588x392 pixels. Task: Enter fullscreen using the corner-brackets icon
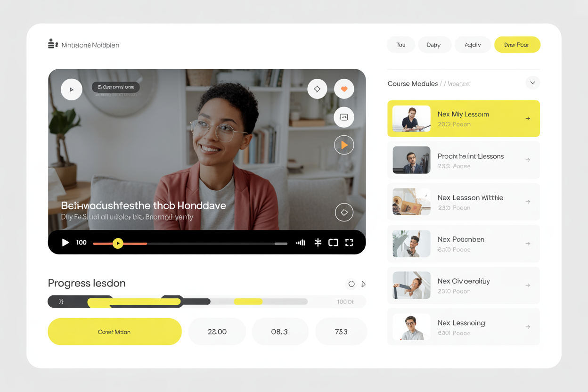pos(349,243)
